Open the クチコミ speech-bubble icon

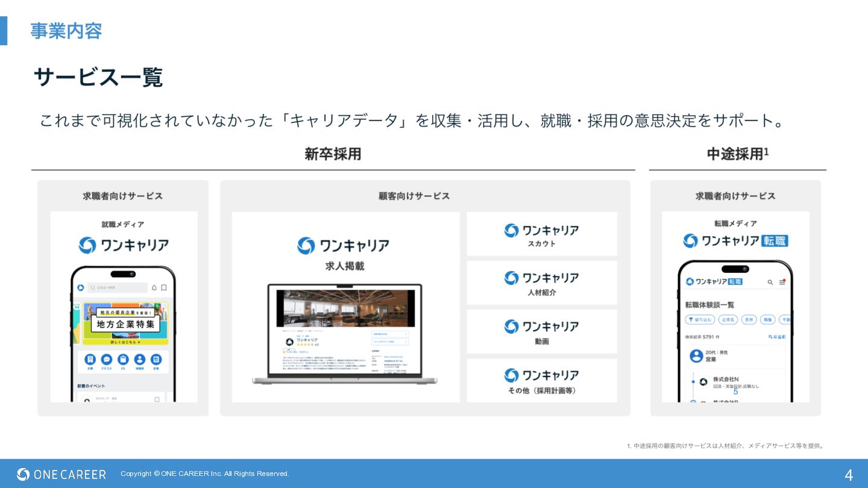pyautogui.click(x=107, y=358)
